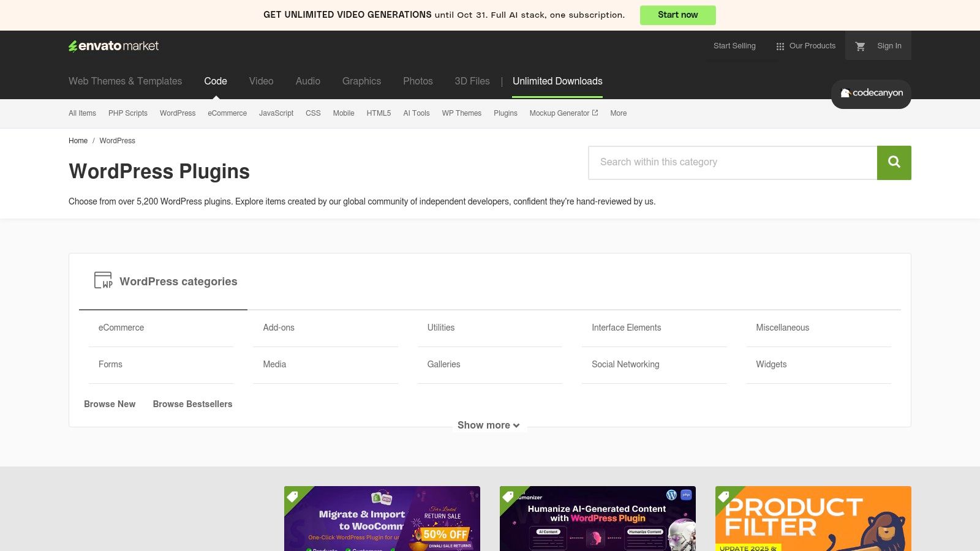The height and width of the screenshot is (551, 980).
Task: Select the CodeCanyon badge
Action: pos(870,94)
